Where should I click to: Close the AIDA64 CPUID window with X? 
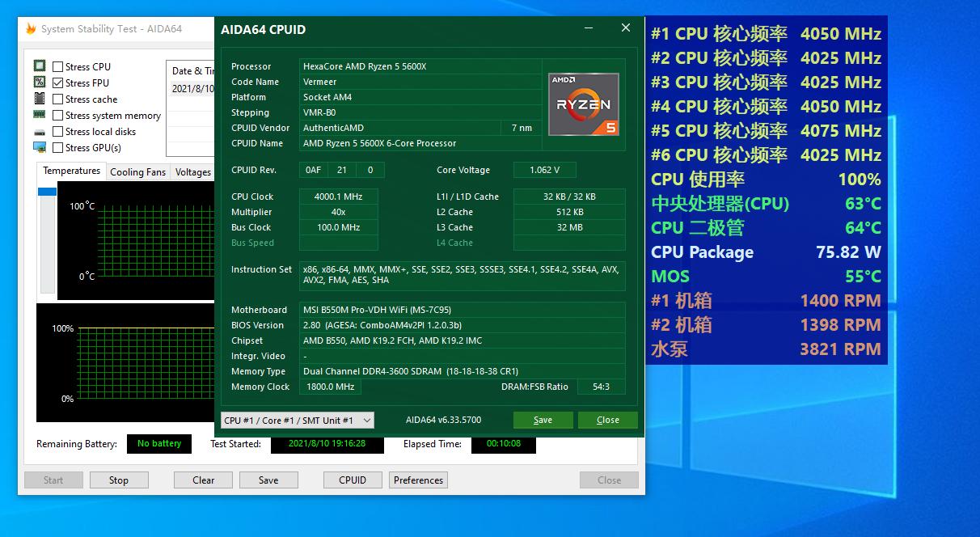tap(626, 28)
